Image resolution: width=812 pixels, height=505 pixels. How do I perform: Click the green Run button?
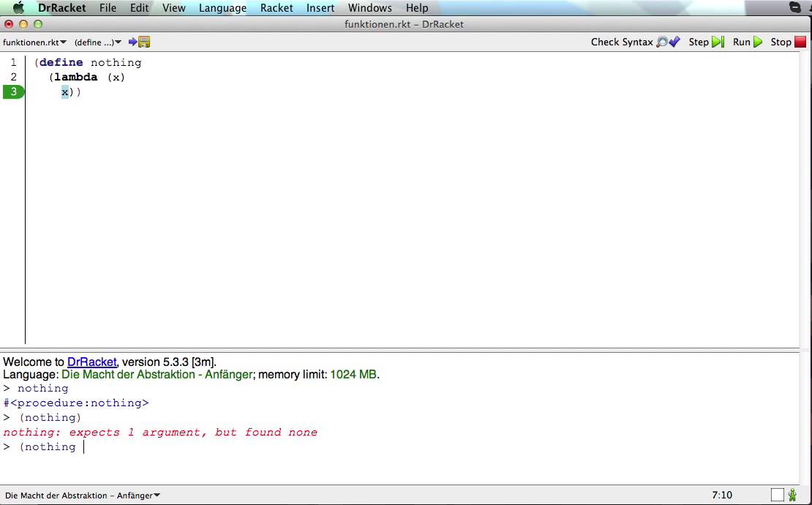pos(748,42)
